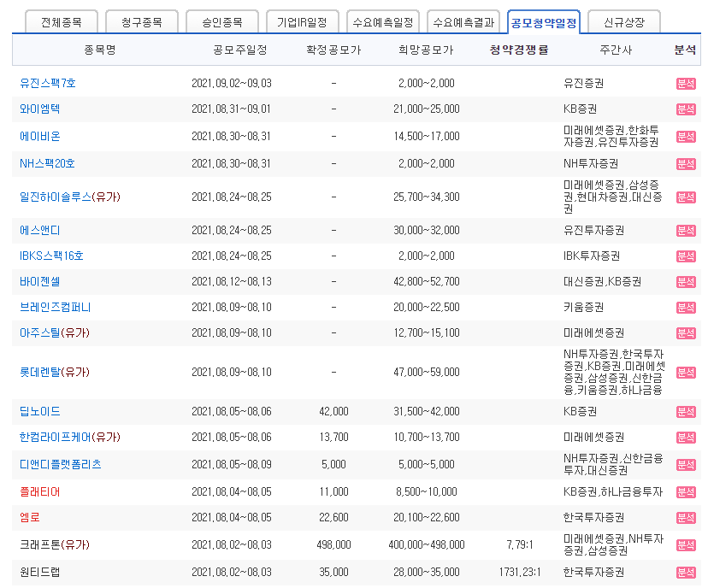Click 분석 icon for 원티드랩
Screen dimensions: 708x588
686,573
